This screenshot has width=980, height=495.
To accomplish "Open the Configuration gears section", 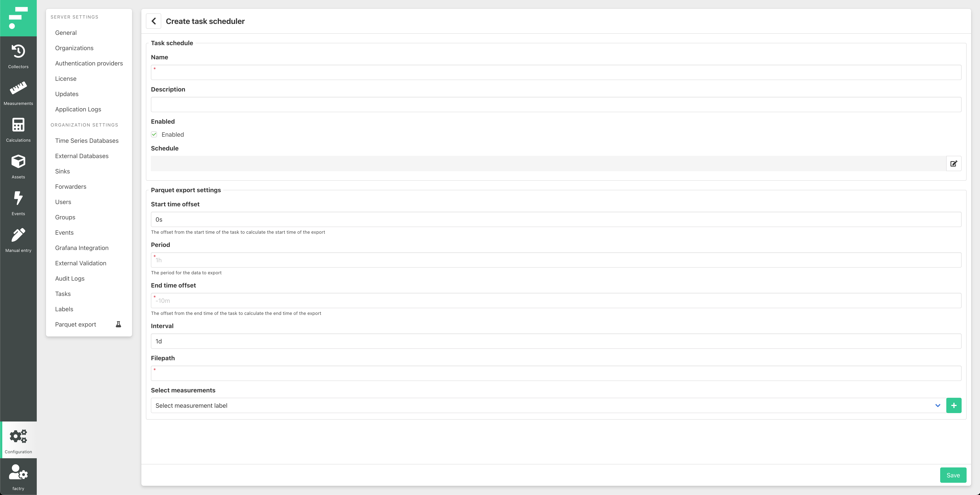I will point(18,440).
